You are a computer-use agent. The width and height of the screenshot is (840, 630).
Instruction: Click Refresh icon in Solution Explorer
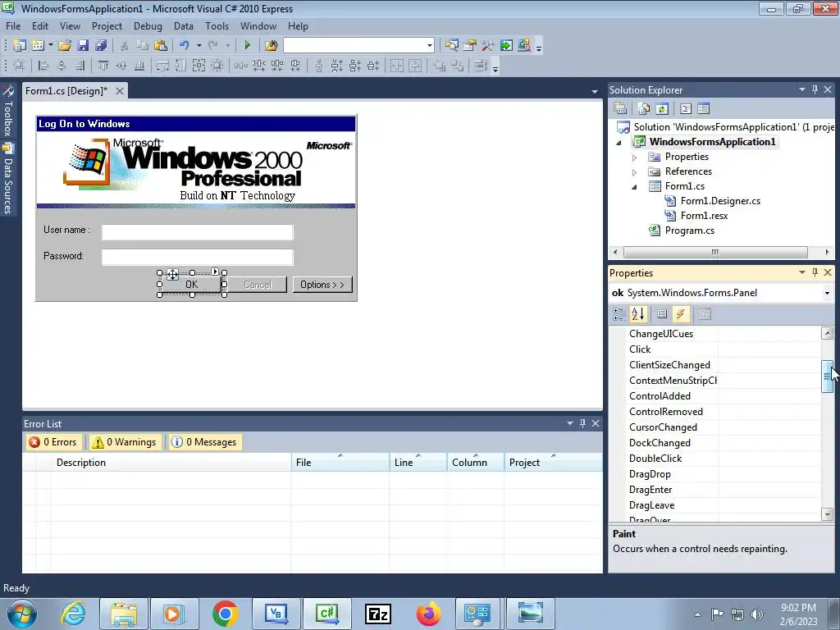(x=662, y=109)
